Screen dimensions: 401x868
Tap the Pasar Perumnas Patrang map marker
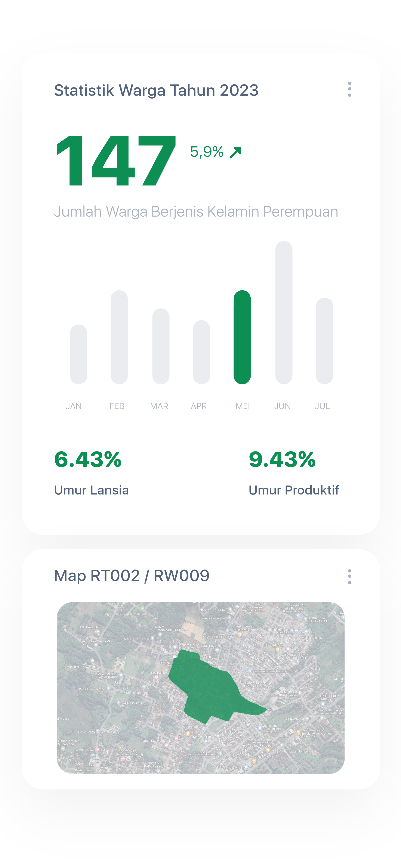[250, 670]
